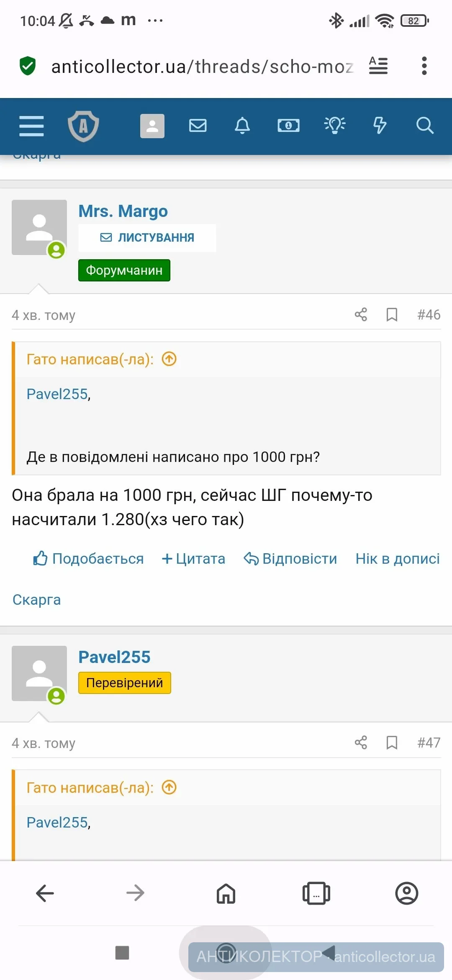Image resolution: width=452 pixels, height=980 pixels.
Task: Click ЛИСТУВАННЯ button under Mrs. Margo
Action: point(147,237)
